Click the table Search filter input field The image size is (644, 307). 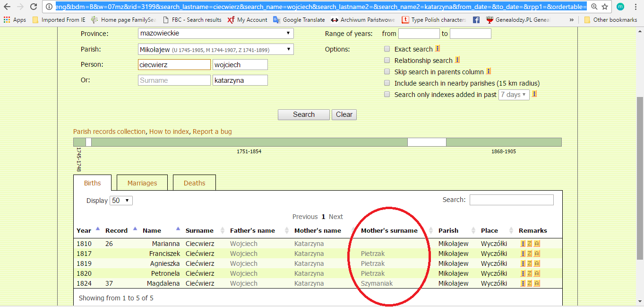click(511, 200)
